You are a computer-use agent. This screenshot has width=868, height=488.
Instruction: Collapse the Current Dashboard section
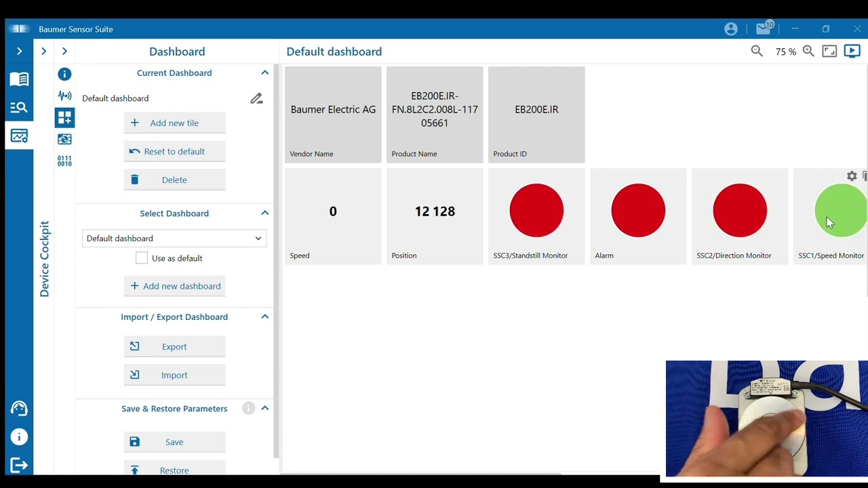tap(265, 73)
